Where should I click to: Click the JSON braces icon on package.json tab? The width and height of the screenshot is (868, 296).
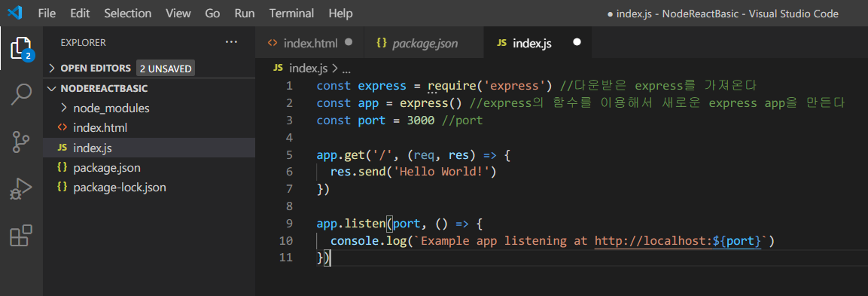tap(382, 43)
